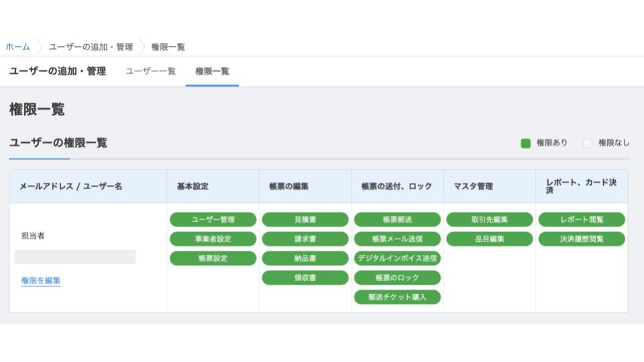Select the 権限一覧 tab
644x362 pixels.
tap(212, 71)
